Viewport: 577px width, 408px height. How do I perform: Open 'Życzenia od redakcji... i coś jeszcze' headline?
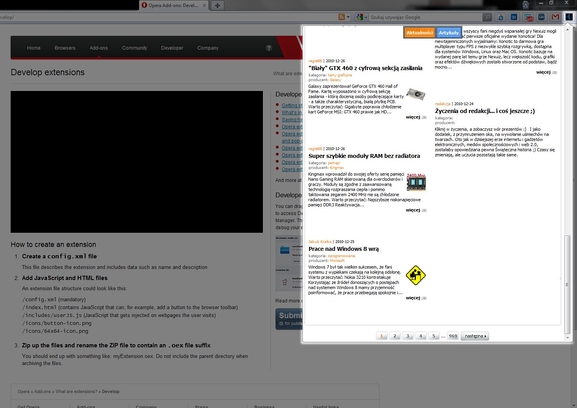click(485, 111)
